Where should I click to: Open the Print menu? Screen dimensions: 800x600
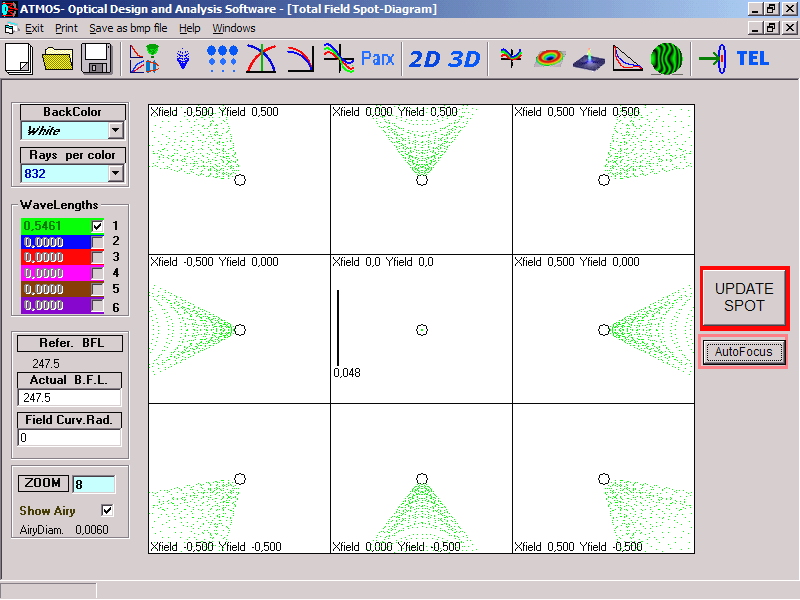click(x=66, y=28)
